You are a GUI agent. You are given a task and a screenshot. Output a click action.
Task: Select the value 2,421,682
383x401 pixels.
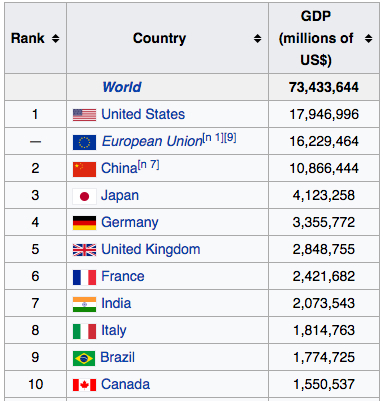(x=324, y=277)
